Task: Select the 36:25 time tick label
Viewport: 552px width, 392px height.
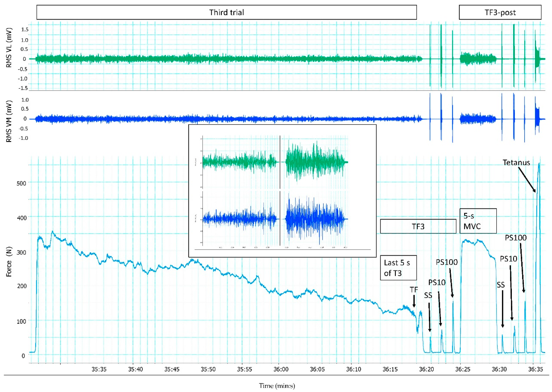Action: point(463,369)
